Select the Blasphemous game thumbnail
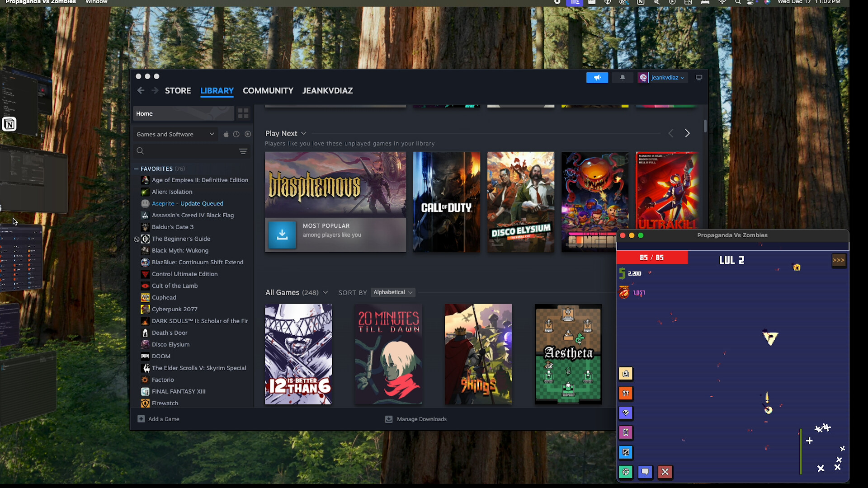The image size is (868, 488). point(335,183)
